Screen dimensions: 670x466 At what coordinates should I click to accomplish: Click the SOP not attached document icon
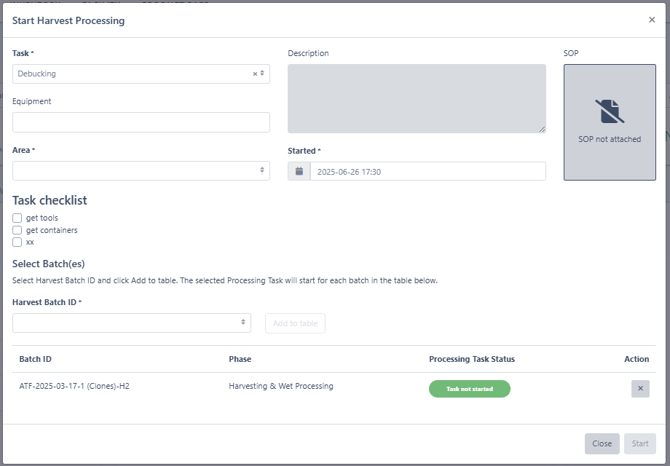(x=609, y=111)
